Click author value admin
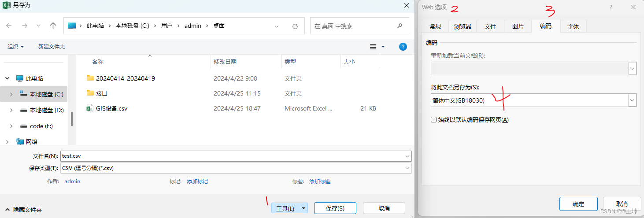Viewport: 644px width, 218px height. tap(72, 181)
